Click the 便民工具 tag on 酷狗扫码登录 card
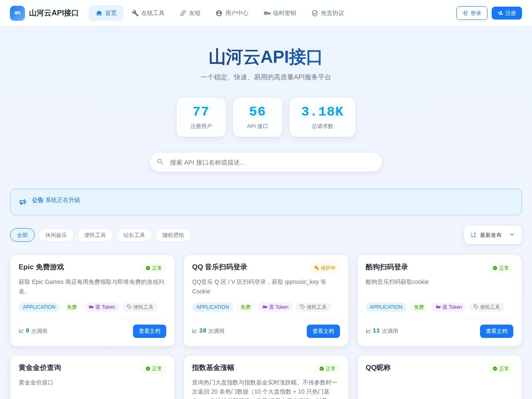 487,307
